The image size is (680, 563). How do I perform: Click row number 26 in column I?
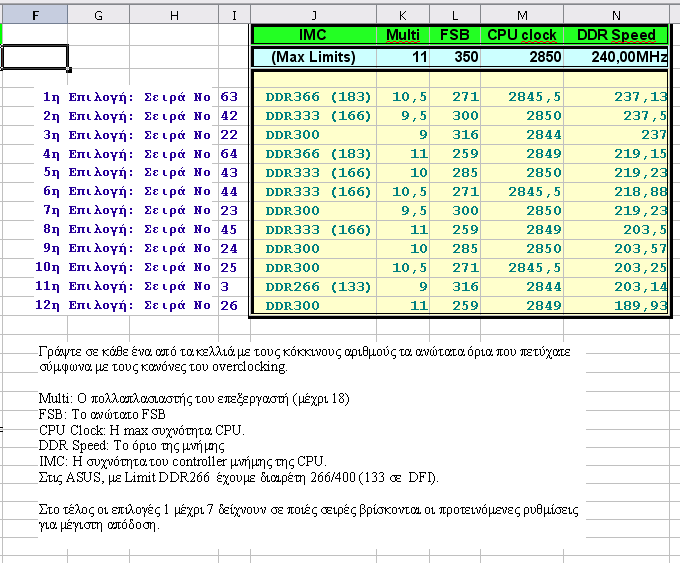229,306
